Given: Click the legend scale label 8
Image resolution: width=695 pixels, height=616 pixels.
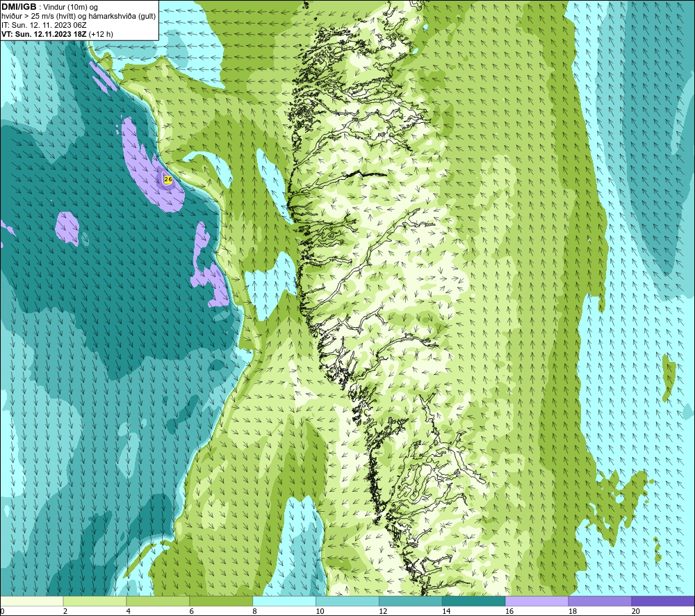Looking at the screenshot, I should 255,611.
